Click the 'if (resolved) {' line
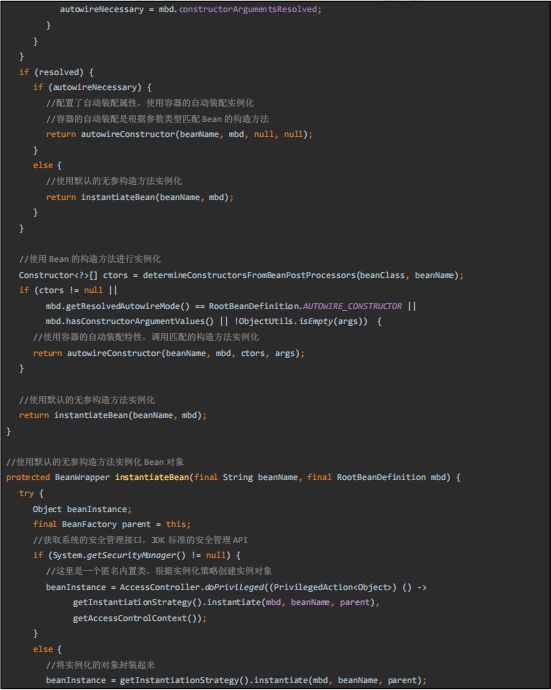This screenshot has height=690, width=551. (56, 72)
